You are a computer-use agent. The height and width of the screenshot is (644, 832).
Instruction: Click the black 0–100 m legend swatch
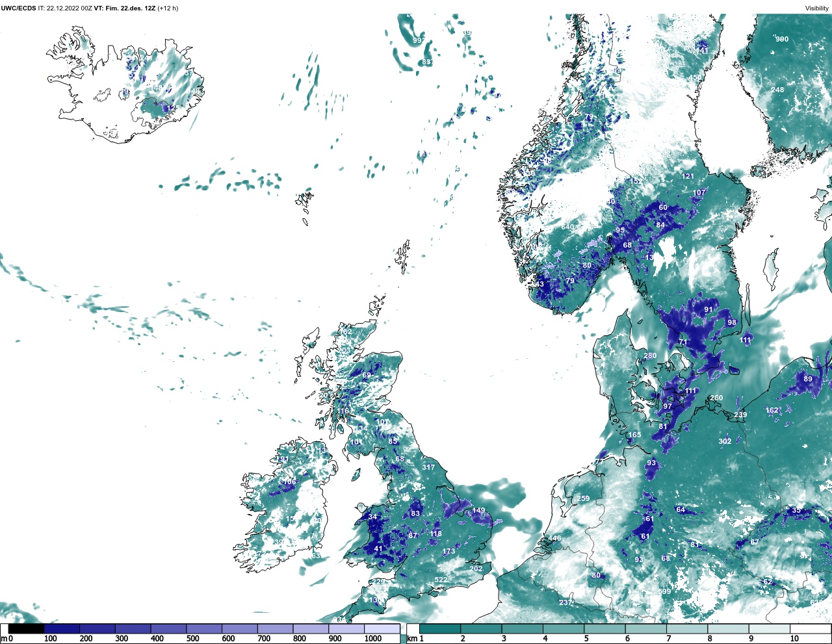pyautogui.click(x=27, y=629)
